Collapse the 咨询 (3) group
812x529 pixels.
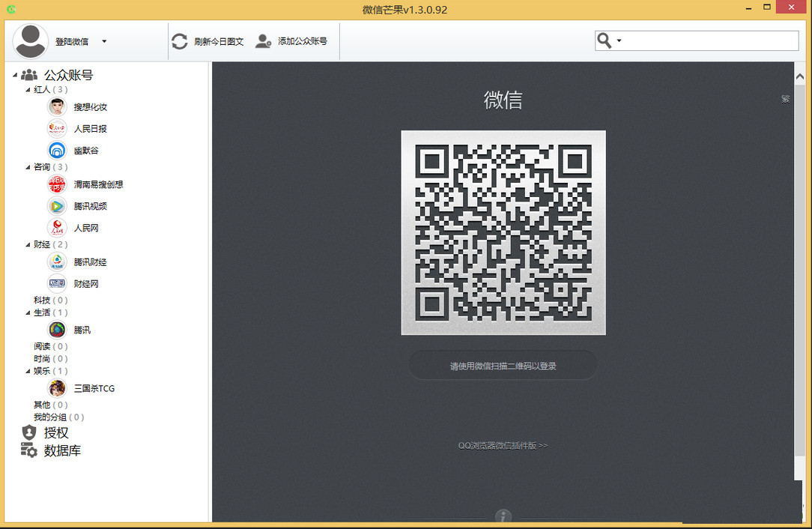(x=28, y=167)
